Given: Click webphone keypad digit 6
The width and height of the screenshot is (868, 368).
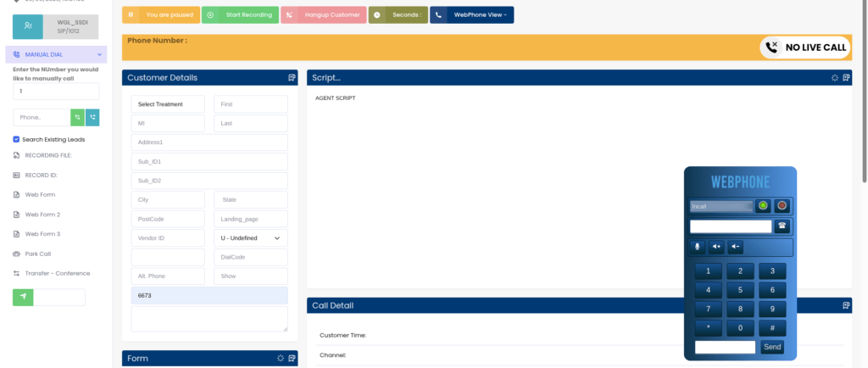Looking at the screenshot, I should pos(772,290).
